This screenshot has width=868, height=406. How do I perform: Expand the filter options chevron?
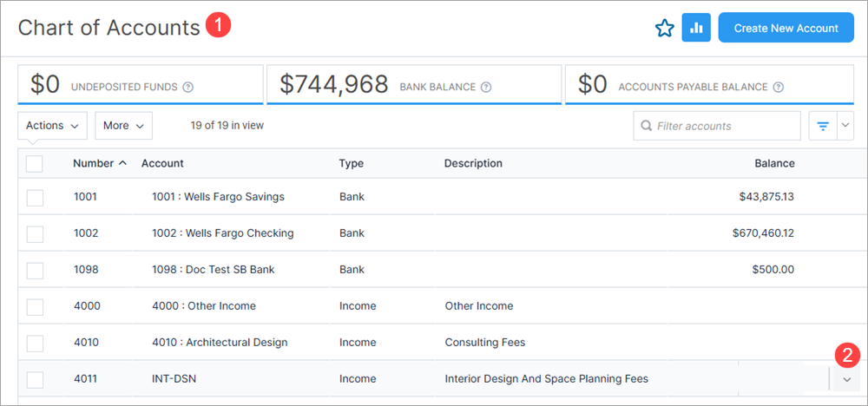(x=845, y=126)
